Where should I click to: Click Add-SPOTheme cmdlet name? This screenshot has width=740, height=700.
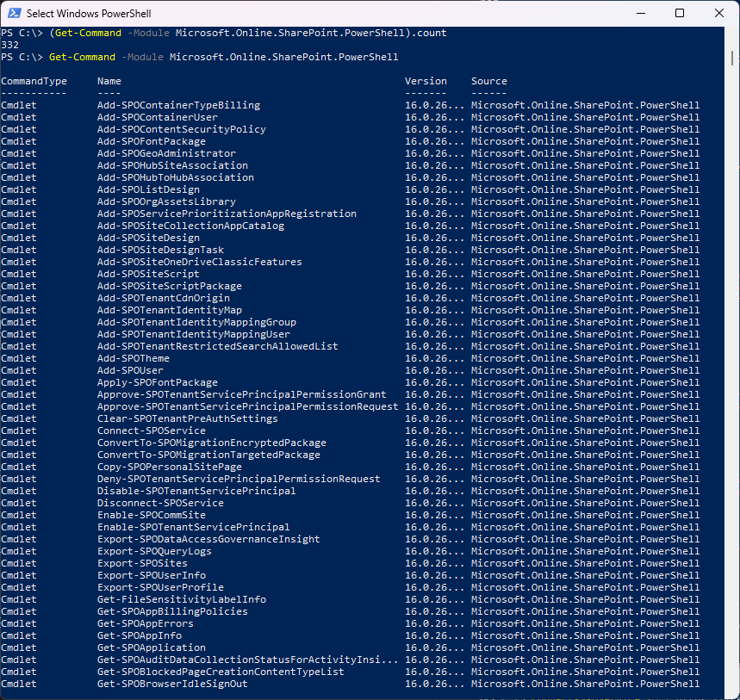(134, 358)
